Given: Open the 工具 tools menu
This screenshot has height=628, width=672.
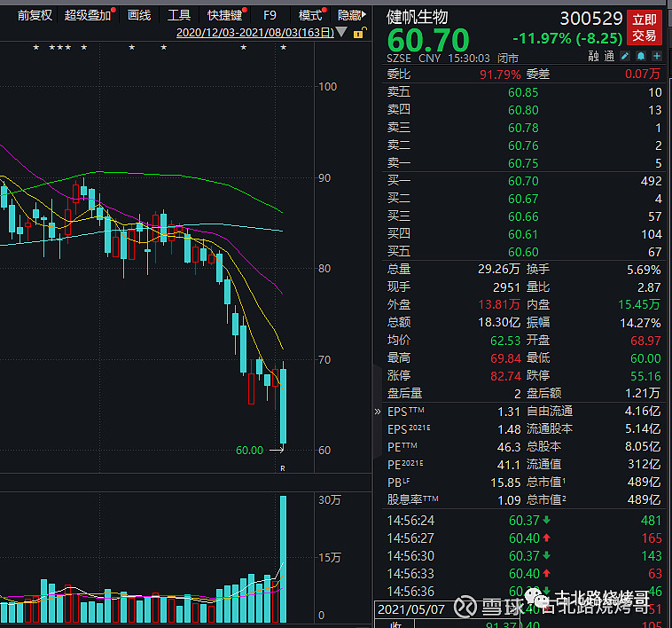Looking at the screenshot, I should (179, 15).
